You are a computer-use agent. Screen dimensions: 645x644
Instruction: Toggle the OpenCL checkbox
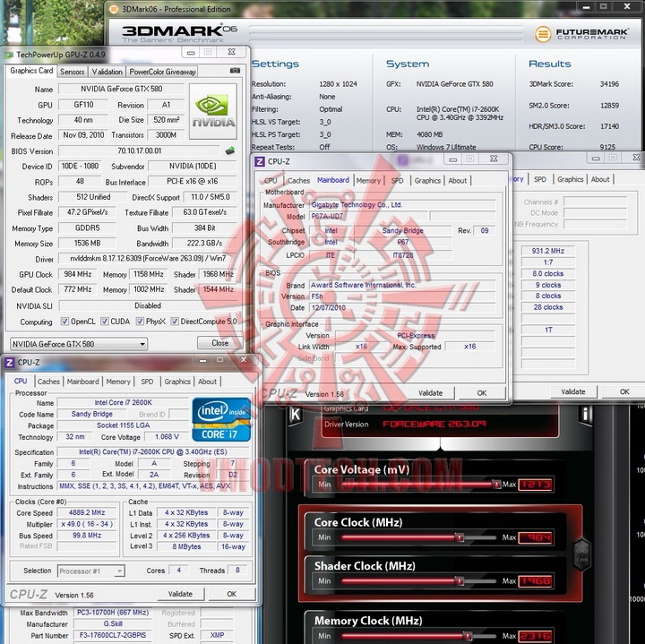pyautogui.click(x=64, y=322)
